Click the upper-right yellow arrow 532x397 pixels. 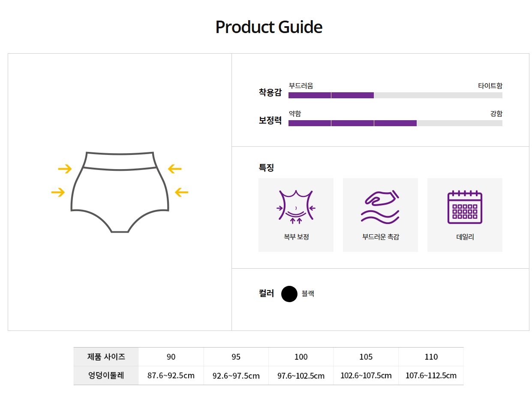click(175, 169)
